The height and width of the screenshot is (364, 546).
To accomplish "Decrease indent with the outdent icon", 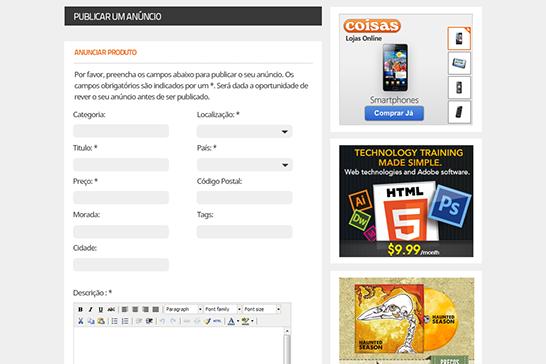I will pos(139,321).
